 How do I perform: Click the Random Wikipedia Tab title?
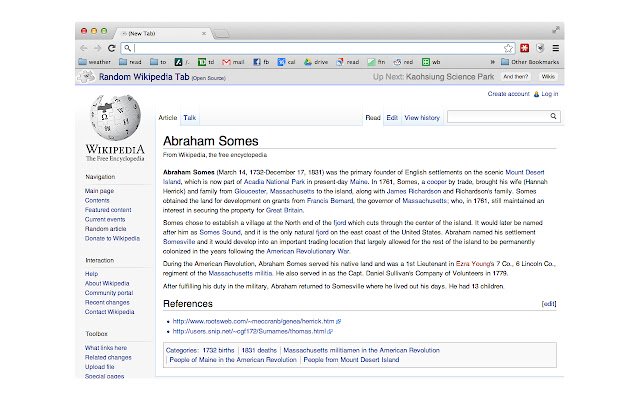click(144, 77)
